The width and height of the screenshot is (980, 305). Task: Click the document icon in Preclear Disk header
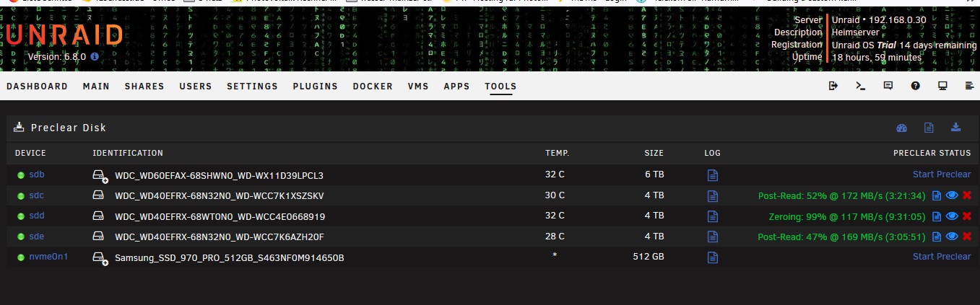point(929,128)
